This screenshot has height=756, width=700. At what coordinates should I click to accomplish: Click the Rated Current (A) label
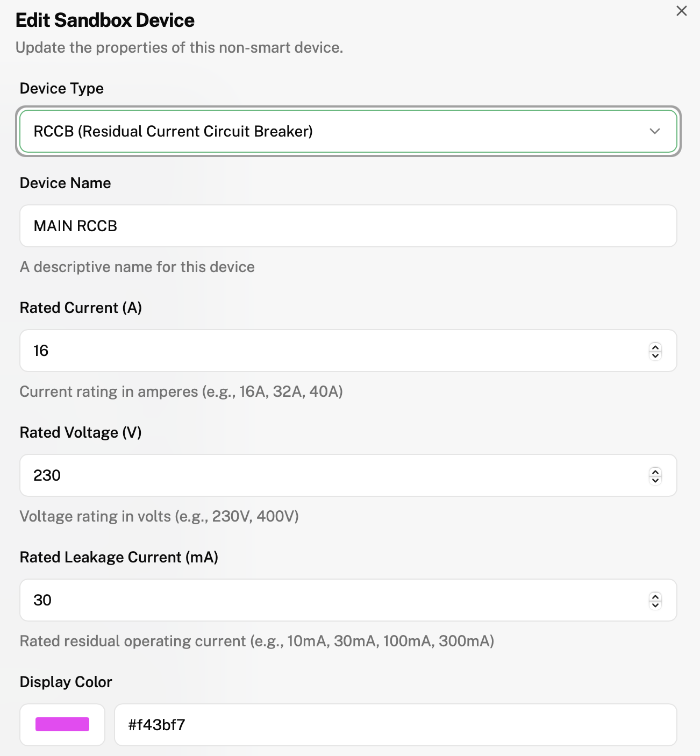click(81, 308)
